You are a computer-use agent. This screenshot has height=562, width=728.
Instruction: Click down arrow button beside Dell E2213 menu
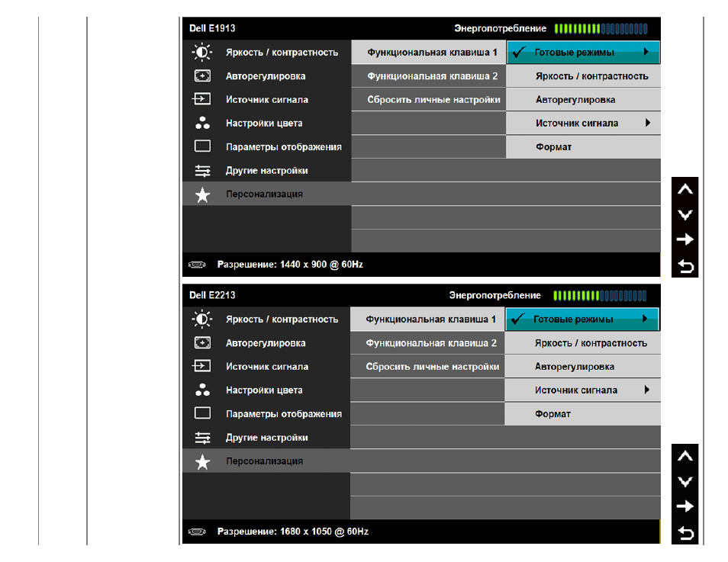(685, 482)
